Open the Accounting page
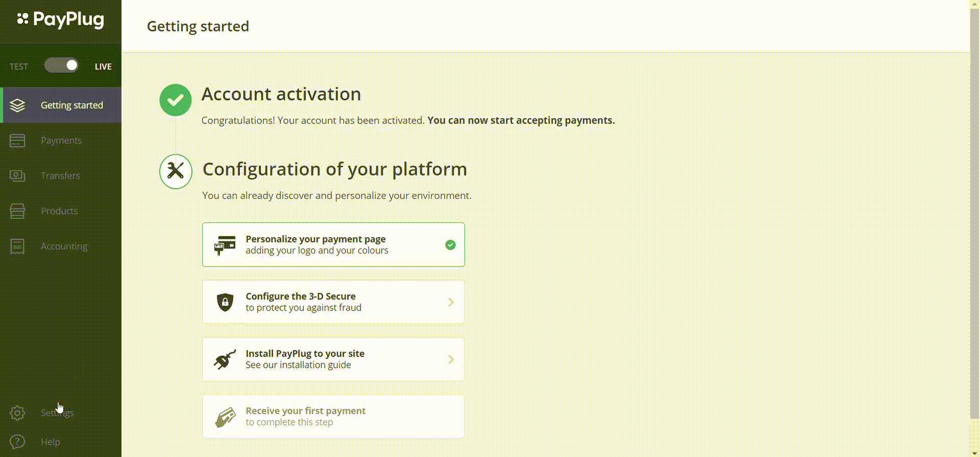The width and height of the screenshot is (980, 457). (x=61, y=246)
